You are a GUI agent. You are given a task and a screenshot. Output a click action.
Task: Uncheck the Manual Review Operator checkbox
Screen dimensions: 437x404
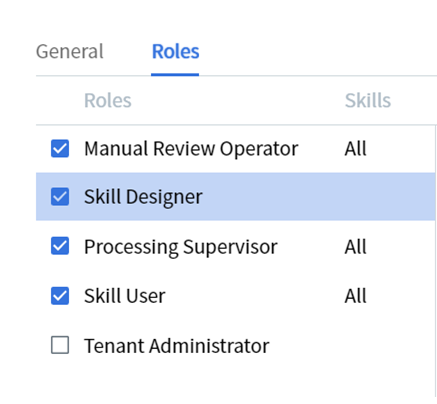coord(60,148)
